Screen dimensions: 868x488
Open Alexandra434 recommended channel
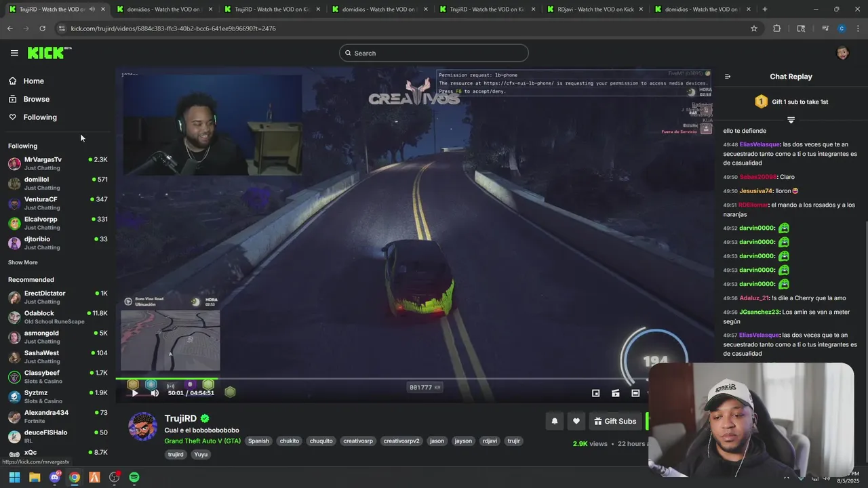point(58,416)
